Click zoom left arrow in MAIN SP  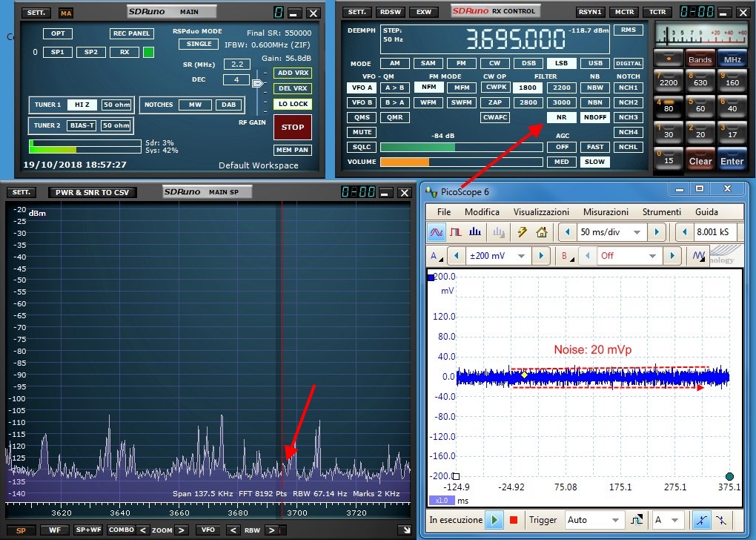point(143,530)
